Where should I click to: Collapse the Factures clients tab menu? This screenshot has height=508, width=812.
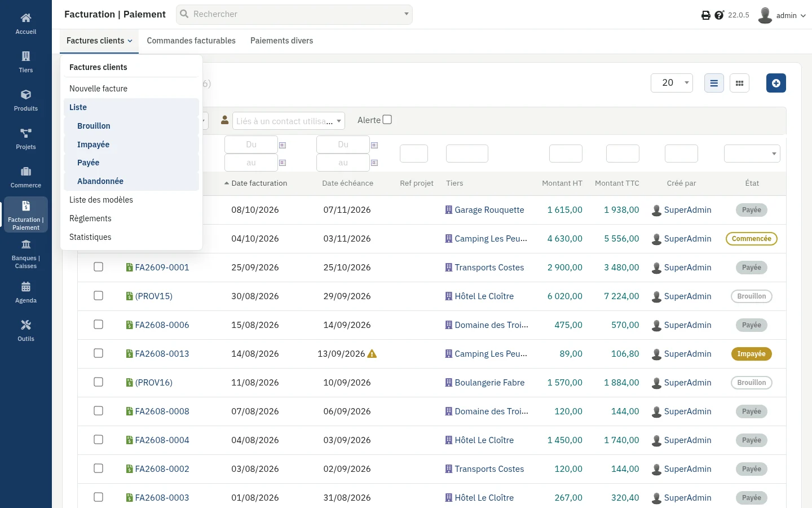point(99,41)
